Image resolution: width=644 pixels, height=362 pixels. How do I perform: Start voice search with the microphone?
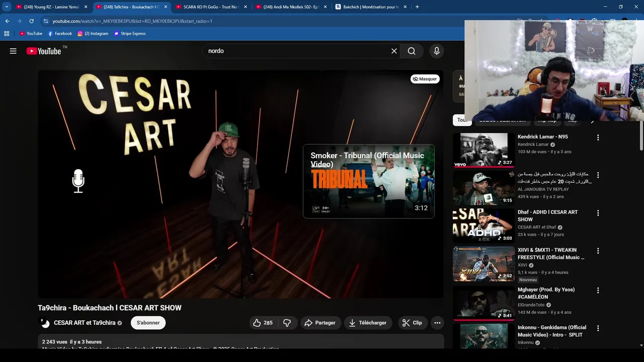point(437,51)
